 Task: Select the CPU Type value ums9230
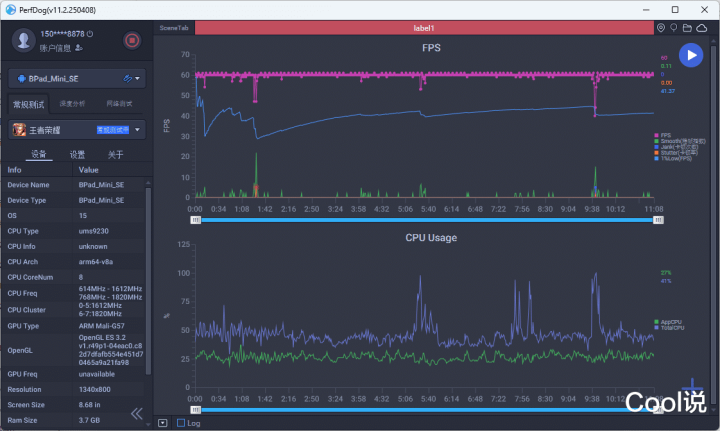(x=94, y=231)
